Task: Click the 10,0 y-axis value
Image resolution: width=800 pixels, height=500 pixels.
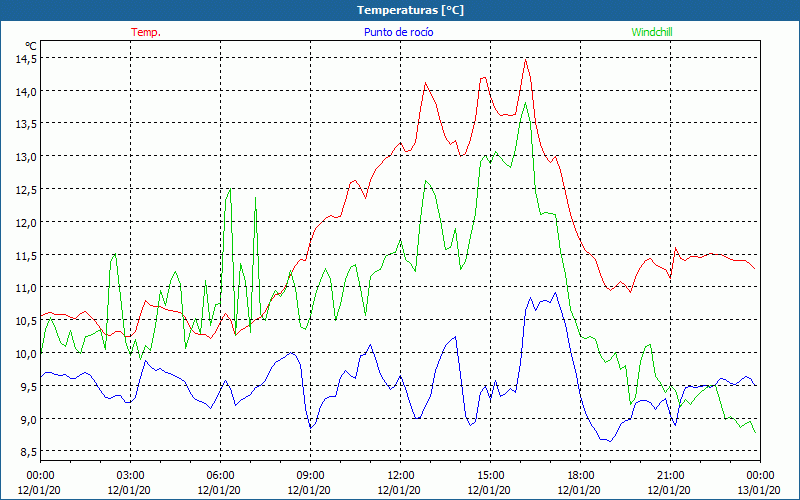Action: 26,354
